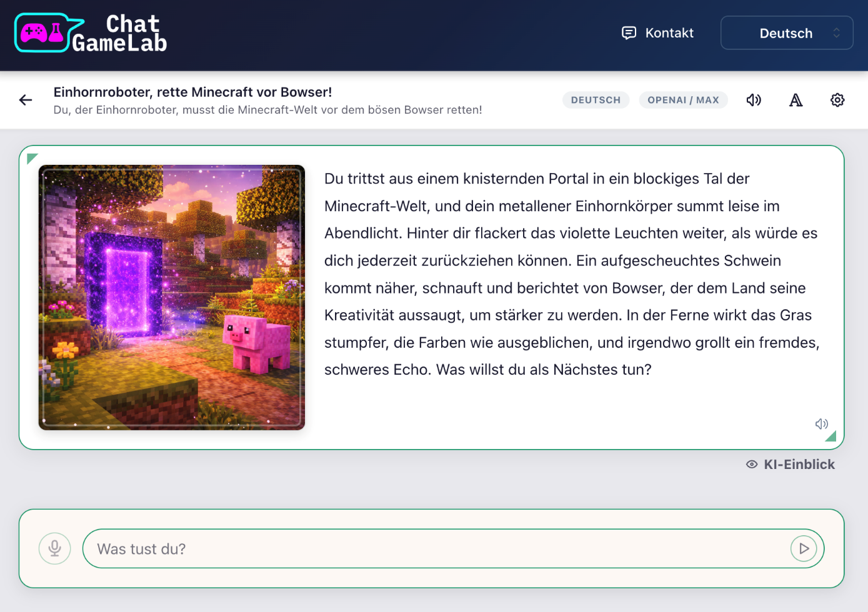This screenshot has width=868, height=612.
Task: Collapse the message using the bottom corner triangle
Action: click(831, 436)
